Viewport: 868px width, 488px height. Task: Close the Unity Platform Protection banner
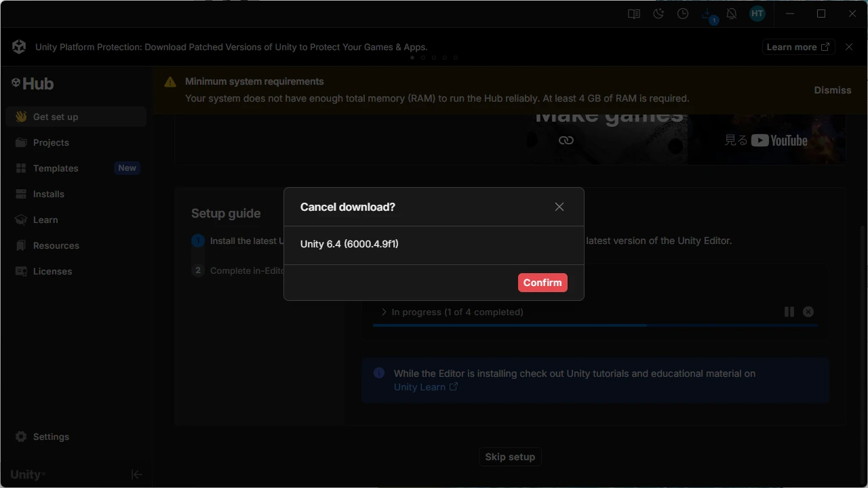click(849, 47)
